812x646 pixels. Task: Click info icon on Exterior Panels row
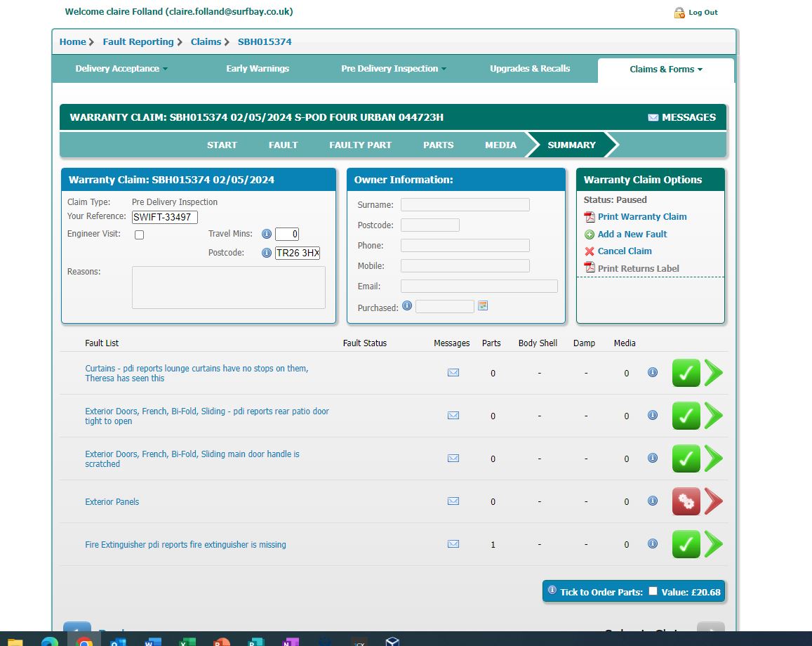pyautogui.click(x=653, y=501)
